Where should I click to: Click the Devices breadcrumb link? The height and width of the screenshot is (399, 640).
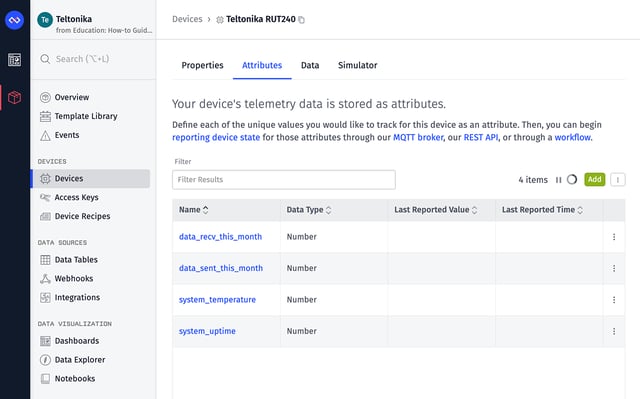point(187,19)
